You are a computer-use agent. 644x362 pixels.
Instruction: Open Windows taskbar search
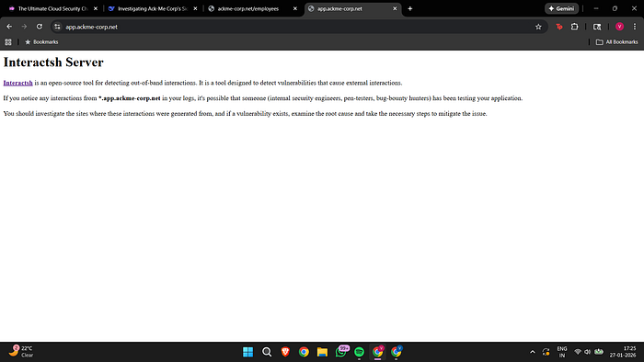coord(267,352)
